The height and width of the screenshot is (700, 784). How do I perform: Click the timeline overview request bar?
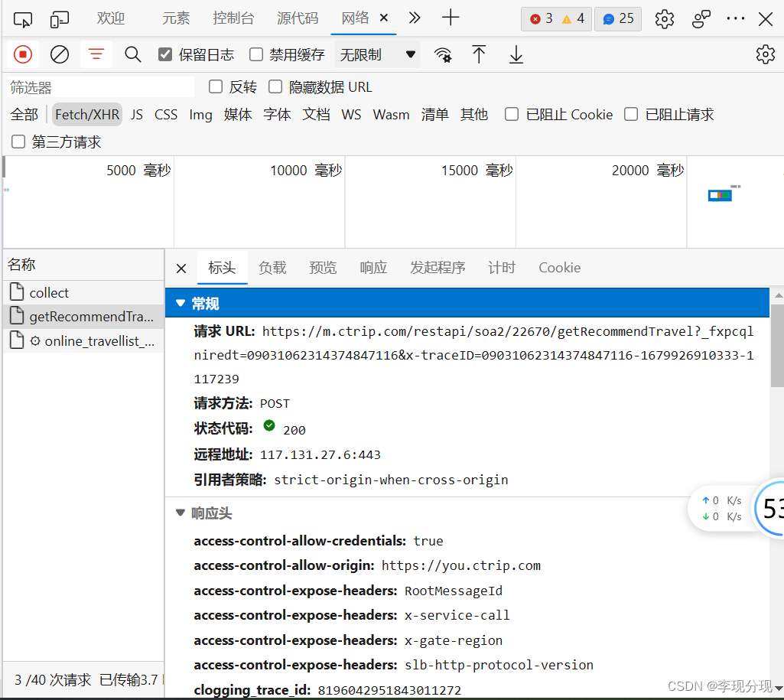click(x=720, y=195)
